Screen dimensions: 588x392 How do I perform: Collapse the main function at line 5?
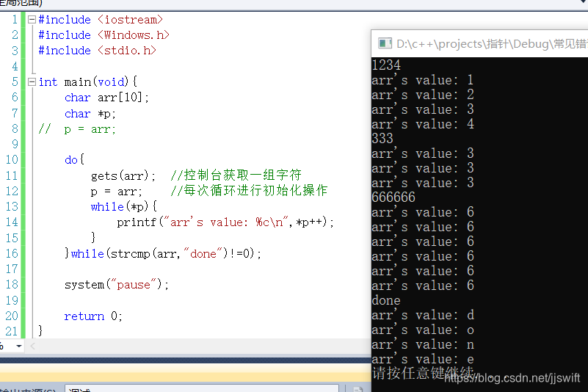tap(32, 81)
